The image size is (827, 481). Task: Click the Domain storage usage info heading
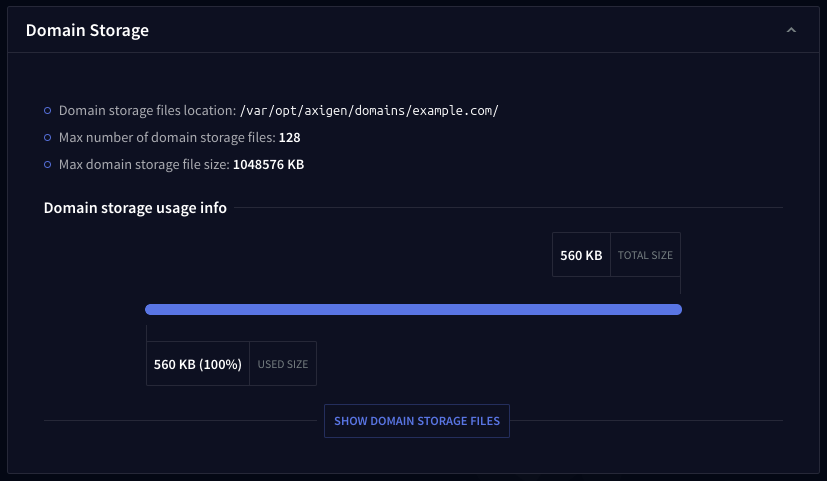tap(135, 208)
